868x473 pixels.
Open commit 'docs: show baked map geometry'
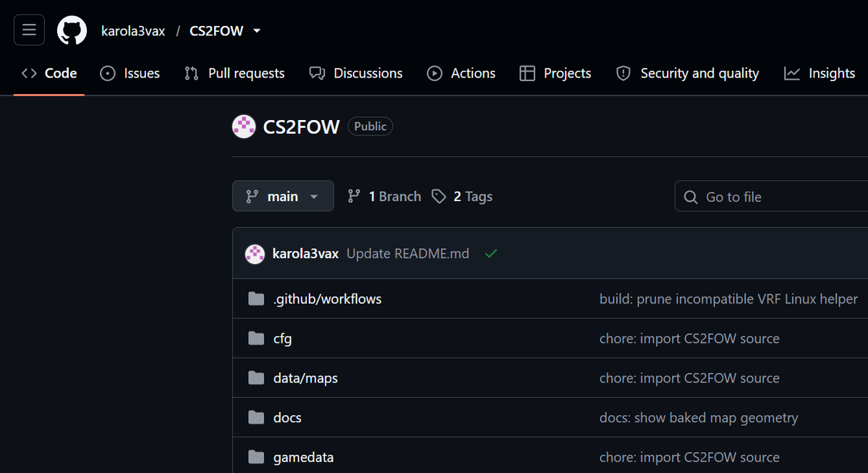click(x=699, y=418)
